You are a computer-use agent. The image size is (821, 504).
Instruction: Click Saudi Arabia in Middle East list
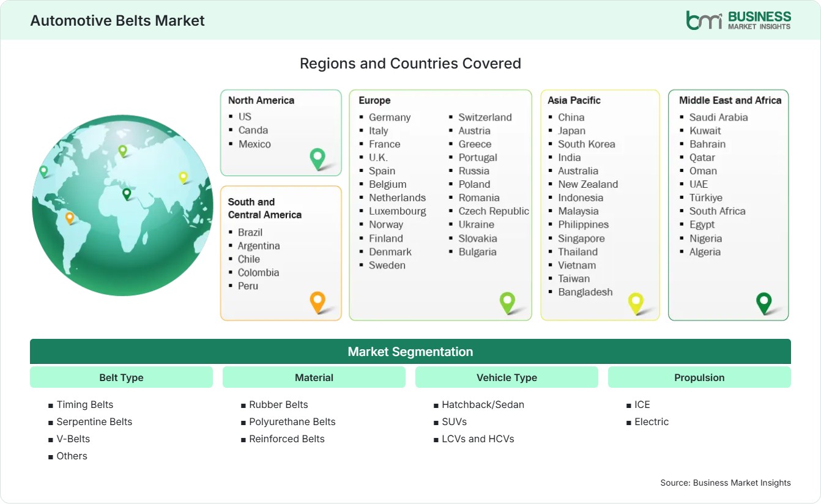[719, 117]
